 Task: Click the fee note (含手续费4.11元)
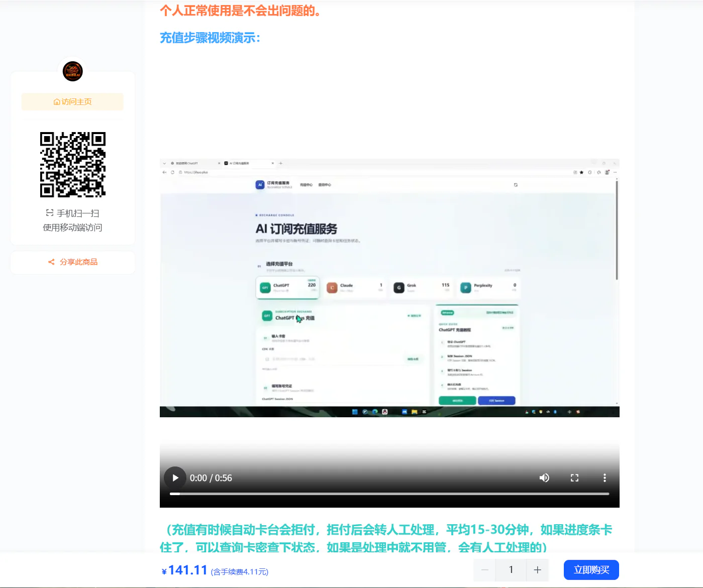coord(240,572)
